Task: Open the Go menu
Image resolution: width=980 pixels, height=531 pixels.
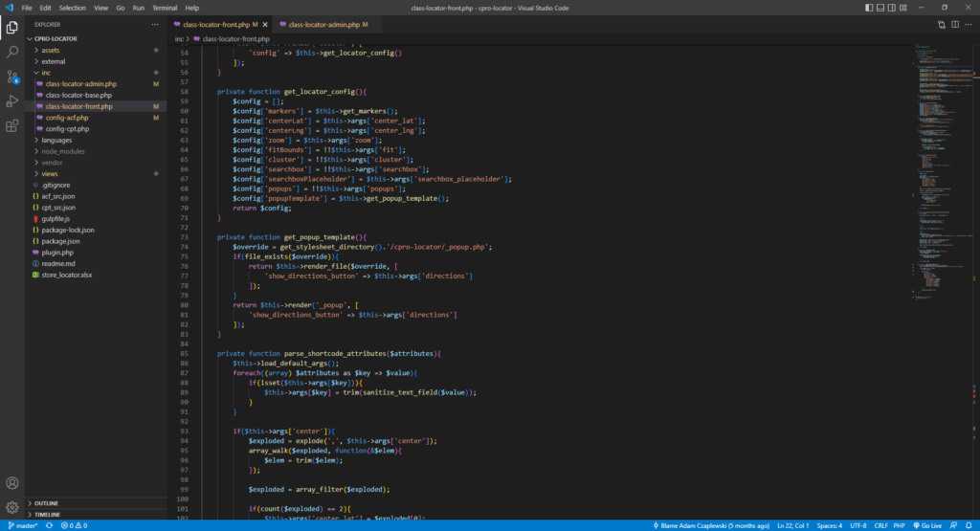Action: pyautogui.click(x=120, y=8)
